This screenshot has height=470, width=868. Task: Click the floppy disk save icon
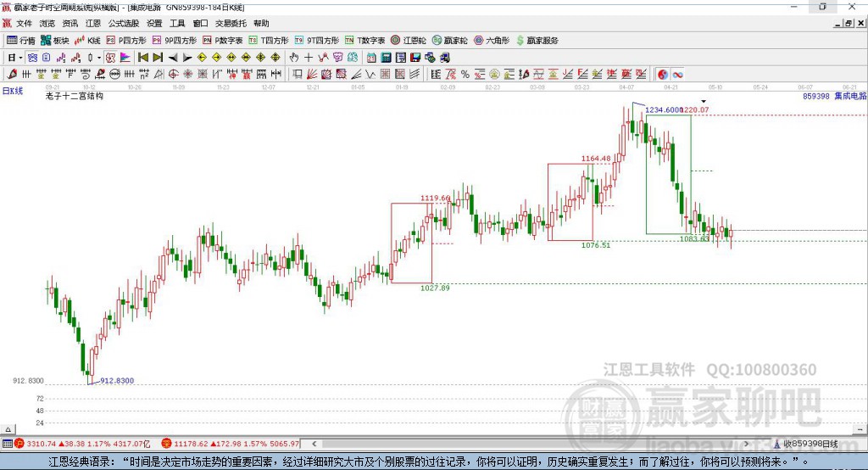coord(415,58)
